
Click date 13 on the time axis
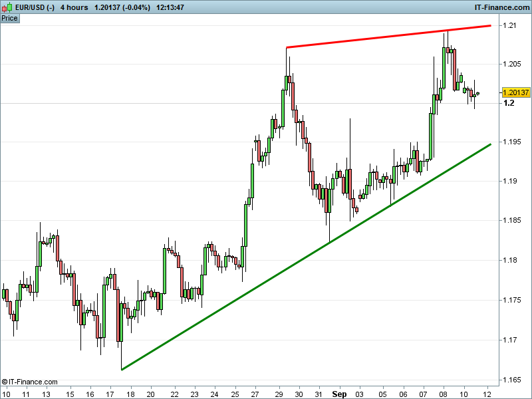pyautogui.click(x=46, y=394)
